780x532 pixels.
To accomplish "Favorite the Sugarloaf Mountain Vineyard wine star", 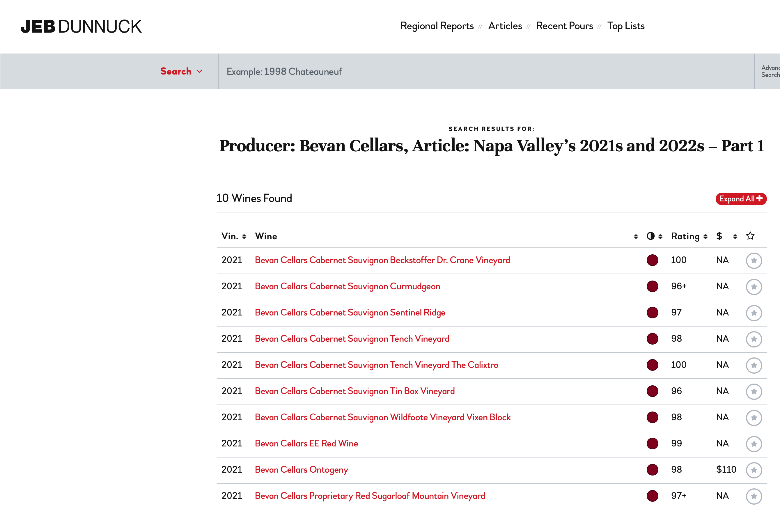I will [x=754, y=496].
